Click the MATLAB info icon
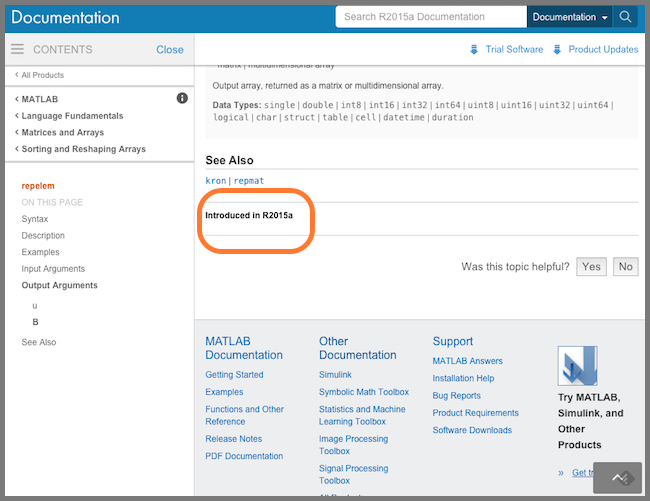The width and height of the screenshot is (650, 501). [x=182, y=98]
